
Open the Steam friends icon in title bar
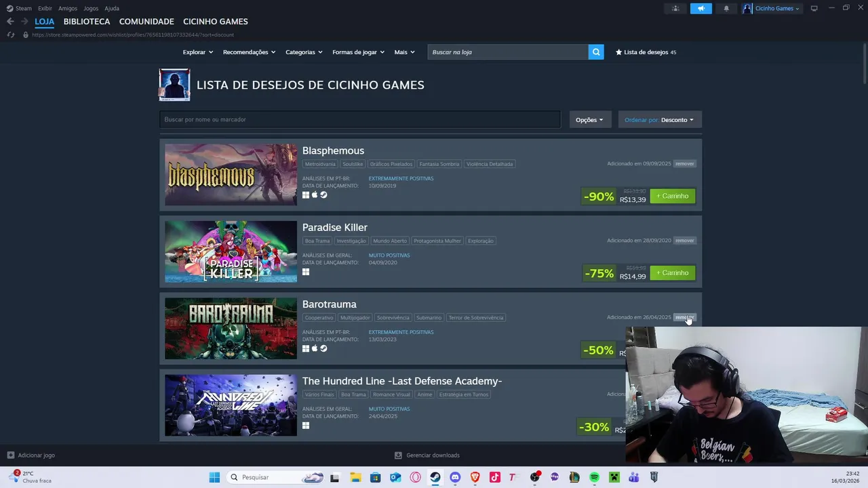point(675,8)
